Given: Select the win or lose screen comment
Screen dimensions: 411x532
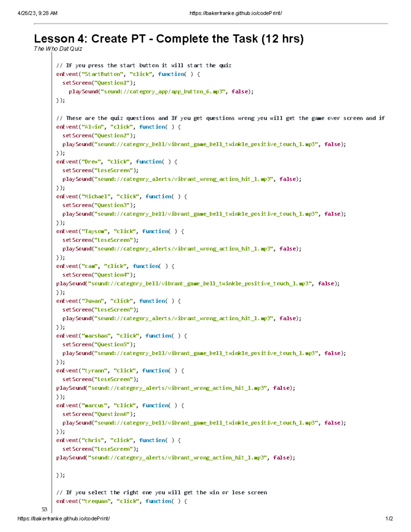Looking at the screenshot, I should [x=162, y=492].
